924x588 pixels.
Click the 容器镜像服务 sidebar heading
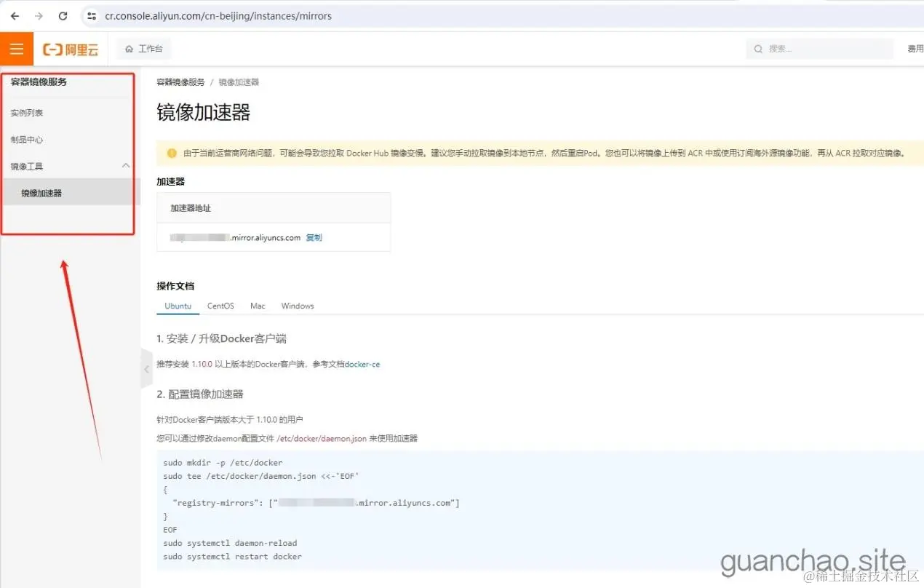[39, 82]
